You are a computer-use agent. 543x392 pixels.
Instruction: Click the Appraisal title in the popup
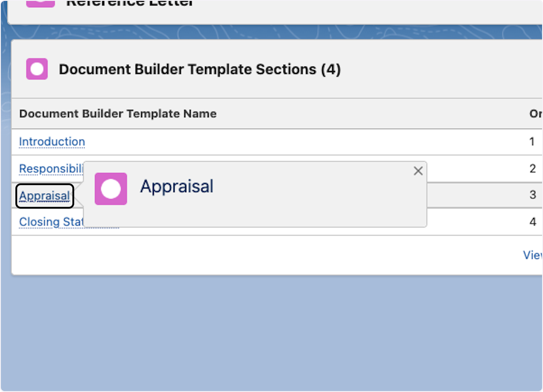pos(176,186)
